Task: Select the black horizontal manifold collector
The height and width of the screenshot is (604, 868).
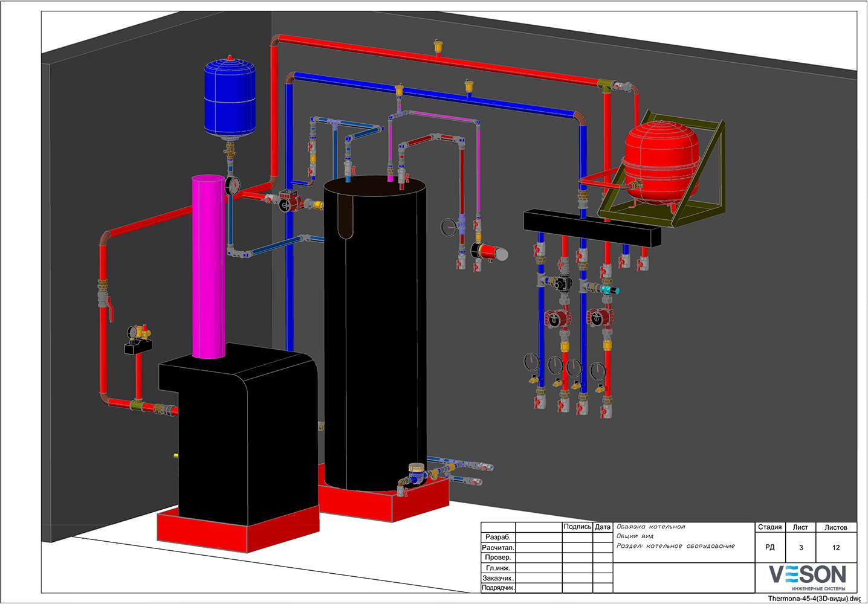Action: tap(592, 227)
